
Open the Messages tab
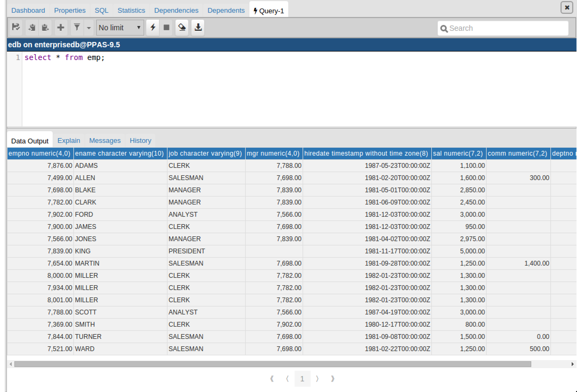105,140
